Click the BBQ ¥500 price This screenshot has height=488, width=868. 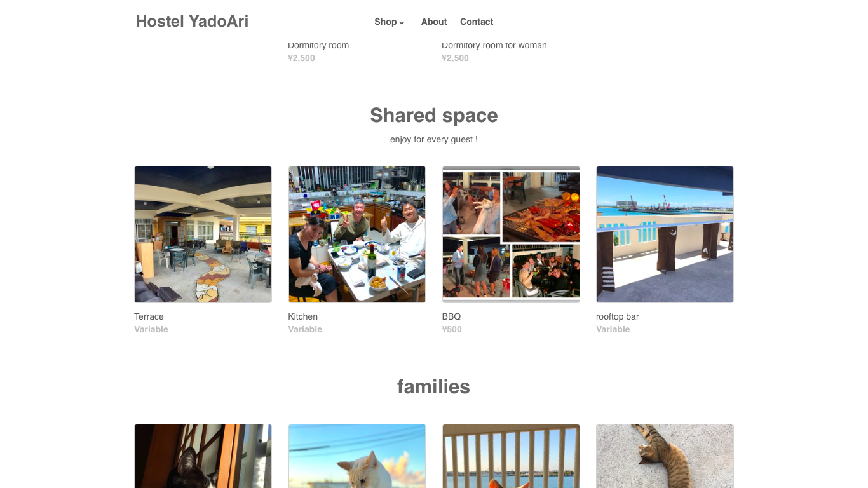[452, 329]
